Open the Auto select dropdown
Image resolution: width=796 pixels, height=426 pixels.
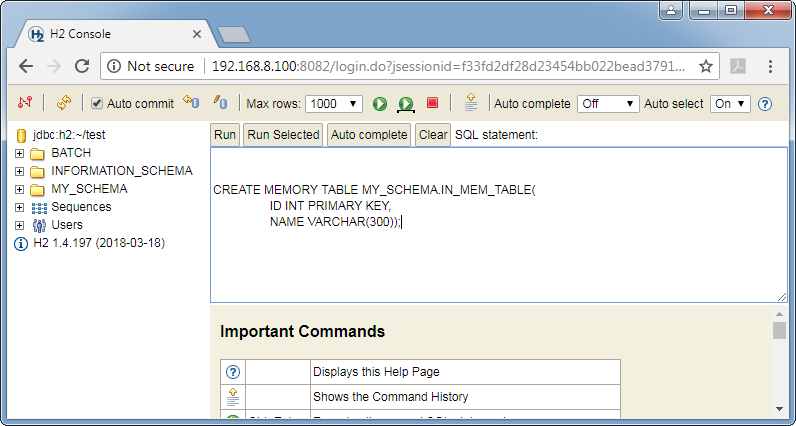point(729,104)
